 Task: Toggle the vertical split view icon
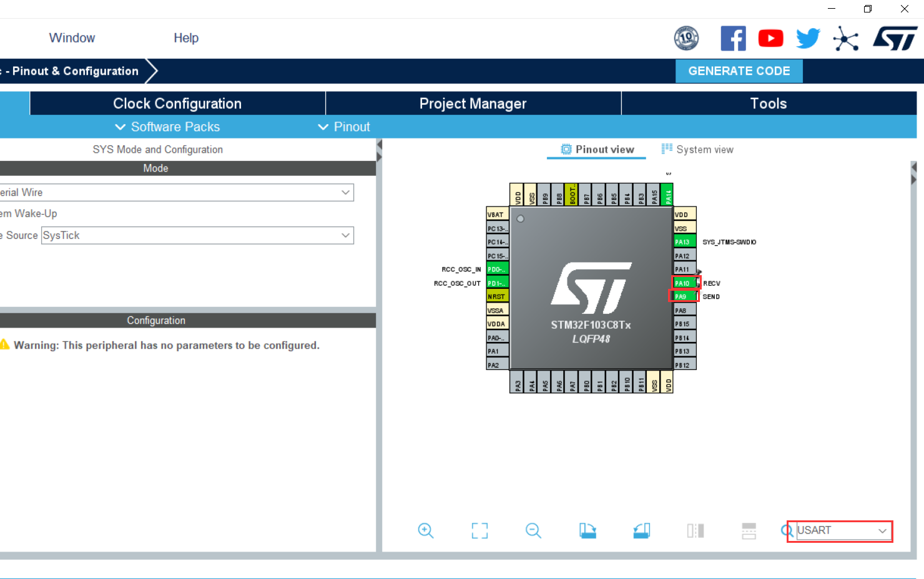(695, 531)
